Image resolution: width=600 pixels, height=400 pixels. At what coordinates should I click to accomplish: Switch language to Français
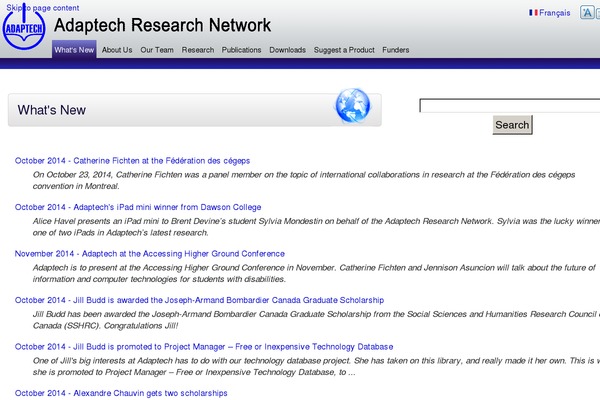tap(554, 13)
